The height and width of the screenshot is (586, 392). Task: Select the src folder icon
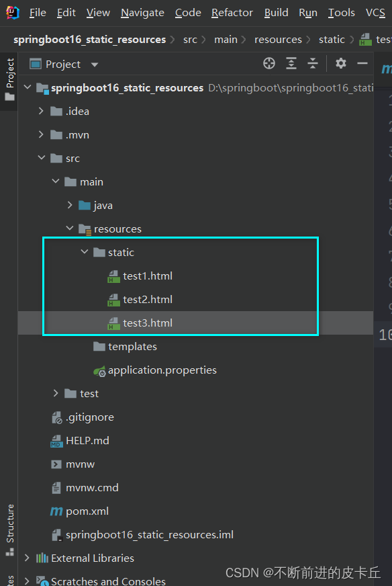(56, 159)
